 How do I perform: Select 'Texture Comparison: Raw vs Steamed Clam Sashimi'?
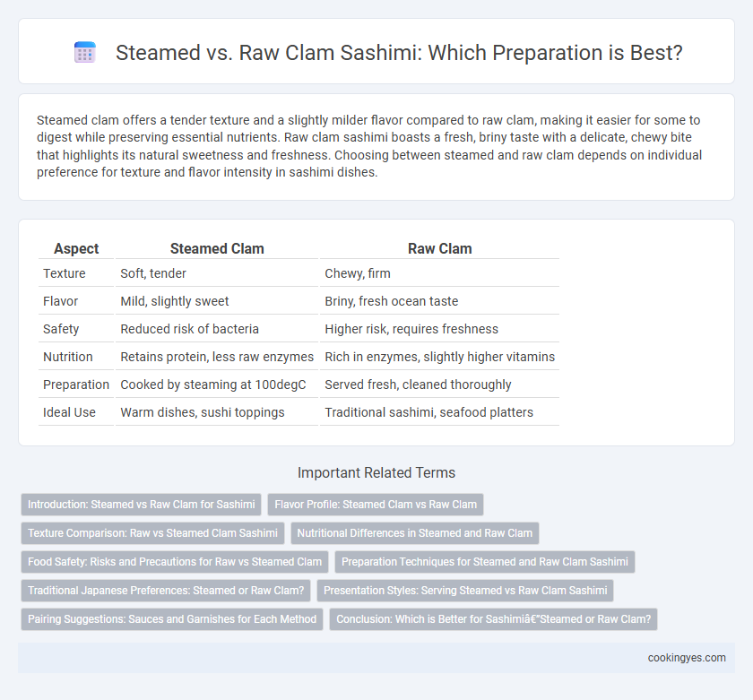pos(152,533)
